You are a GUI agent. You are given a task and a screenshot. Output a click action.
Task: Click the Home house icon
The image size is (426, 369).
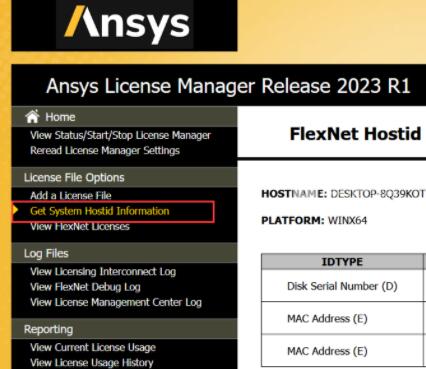[x=32, y=117]
